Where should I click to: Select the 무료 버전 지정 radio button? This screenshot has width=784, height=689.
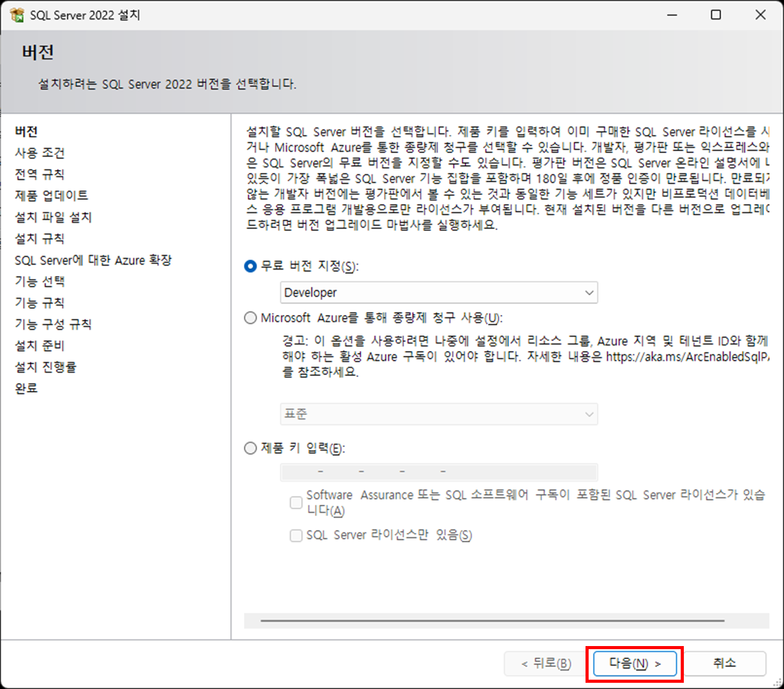250,266
